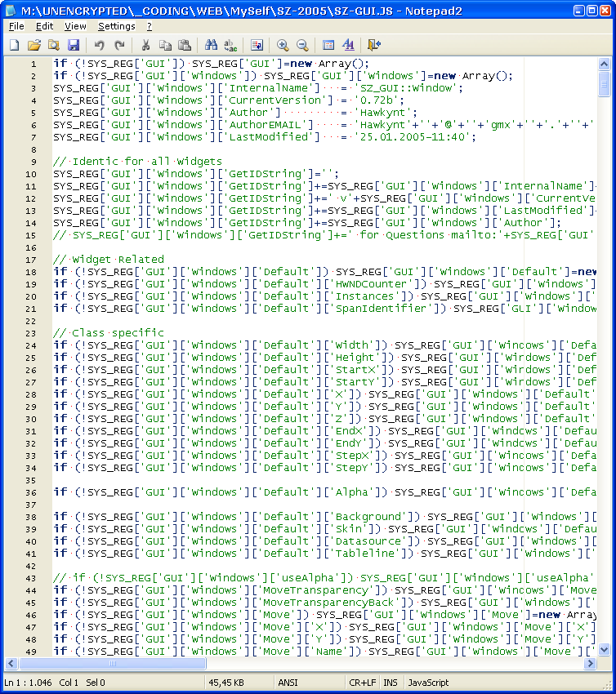Screen dimensions: 616x694
Task: Open the Settings menu
Action: pyautogui.click(x=117, y=27)
